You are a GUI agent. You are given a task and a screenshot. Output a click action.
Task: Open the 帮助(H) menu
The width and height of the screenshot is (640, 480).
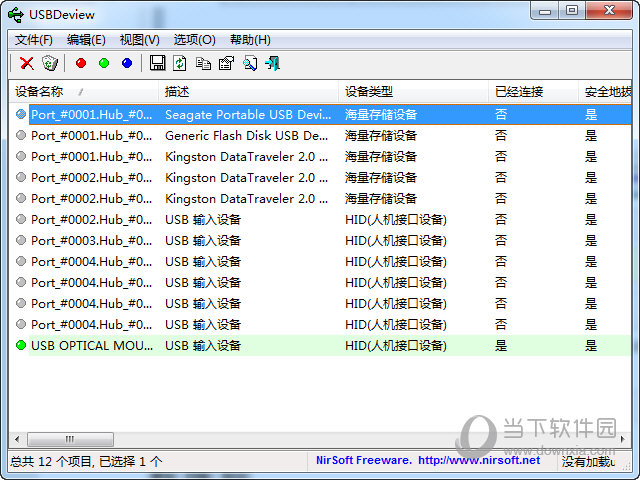tap(250, 40)
